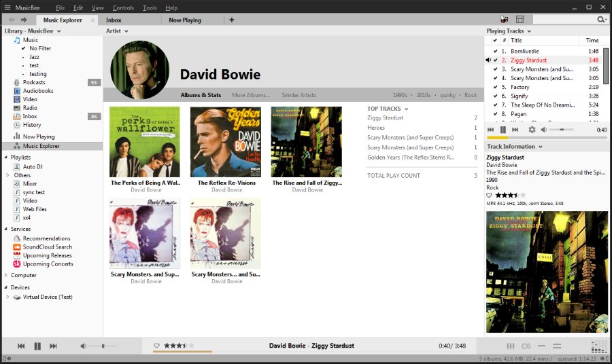612x364 pixels.
Task: Open SoundCloud Search service
Action: tap(47, 247)
